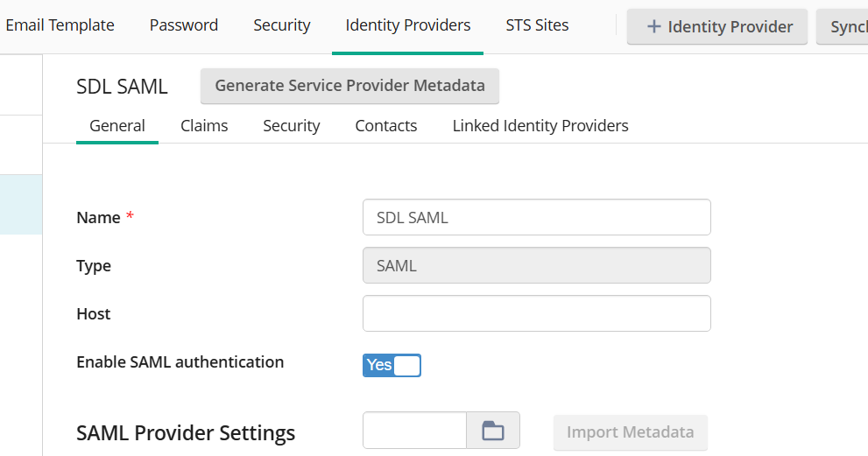Open the Security sub-tab under SDL SAML
868x456 pixels.
click(292, 126)
